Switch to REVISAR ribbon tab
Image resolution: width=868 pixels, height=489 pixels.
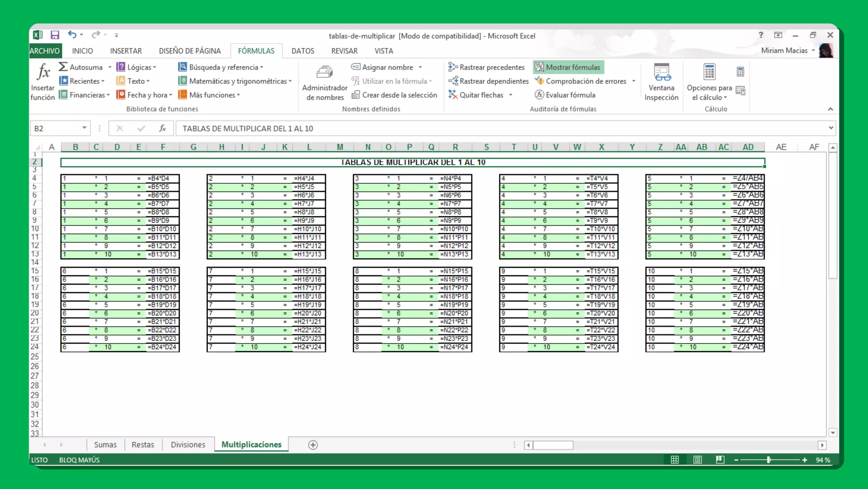(x=344, y=51)
